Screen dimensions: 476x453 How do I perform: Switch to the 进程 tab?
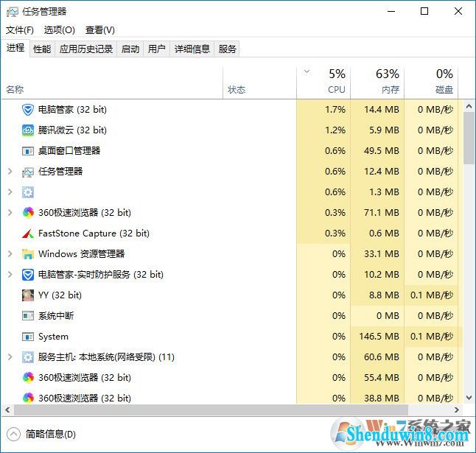click(x=15, y=48)
